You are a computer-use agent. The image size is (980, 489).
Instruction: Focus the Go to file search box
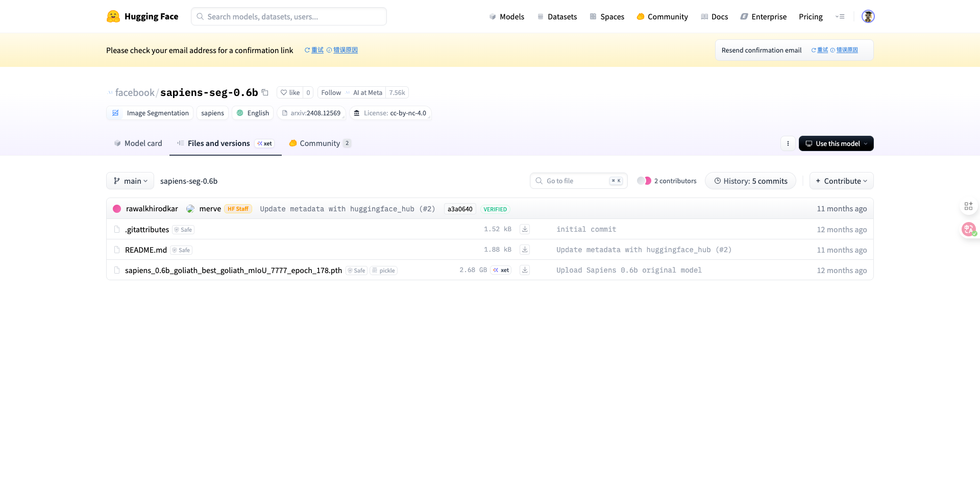click(x=579, y=181)
